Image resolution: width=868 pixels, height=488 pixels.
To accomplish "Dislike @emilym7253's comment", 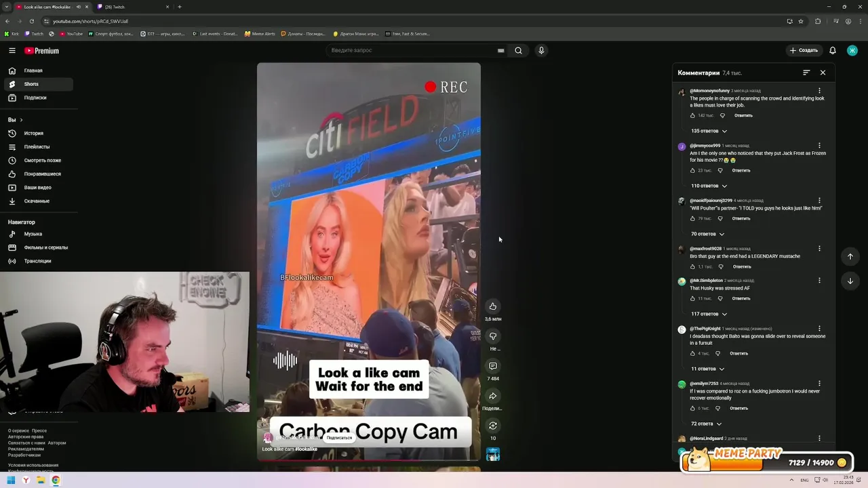I will tap(718, 409).
